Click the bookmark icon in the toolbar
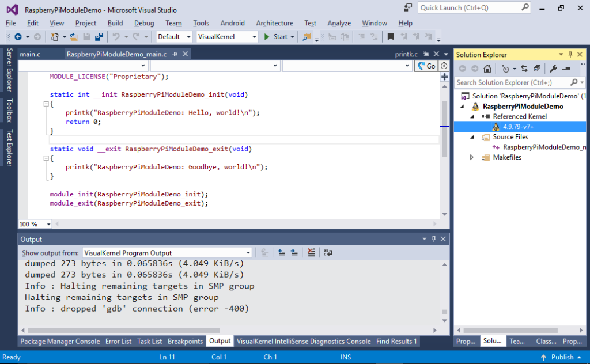Image resolution: width=590 pixels, height=364 pixels. (391, 37)
